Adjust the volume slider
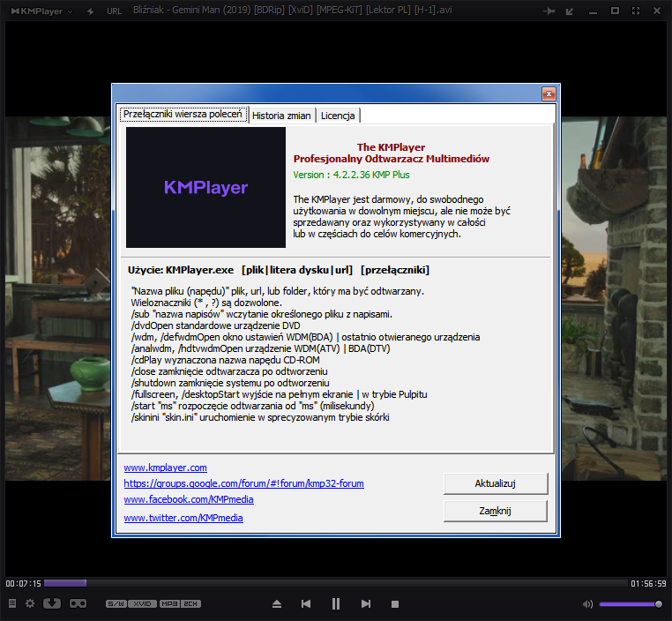 pyautogui.click(x=631, y=604)
